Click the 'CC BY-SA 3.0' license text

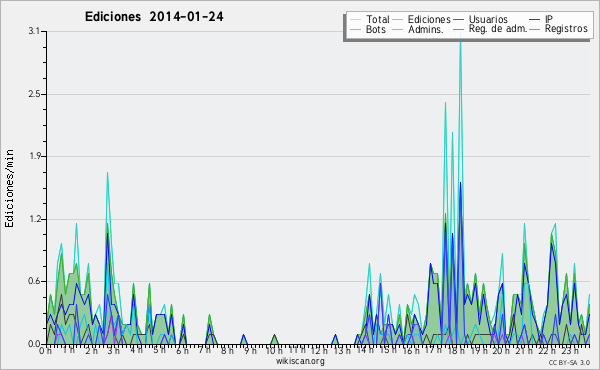pos(569,363)
